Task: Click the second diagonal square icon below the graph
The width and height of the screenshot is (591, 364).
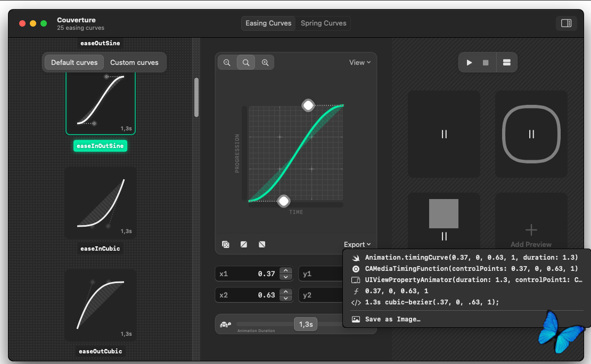Action: pyautogui.click(x=262, y=245)
